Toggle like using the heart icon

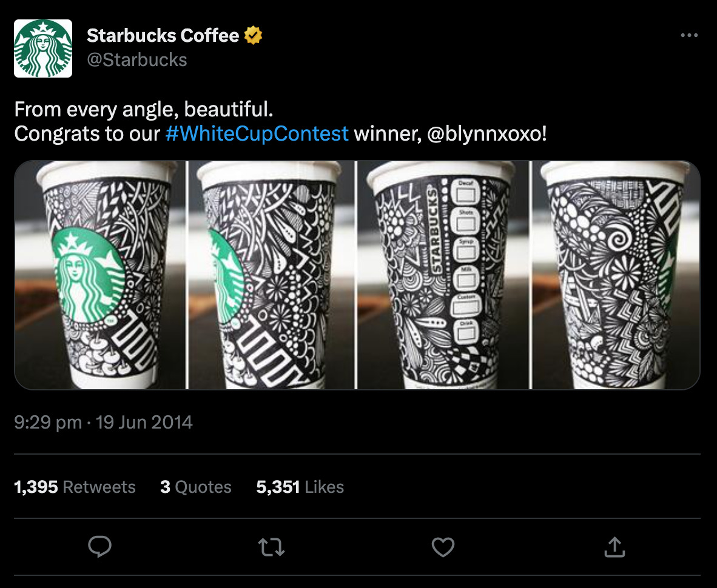tap(443, 546)
